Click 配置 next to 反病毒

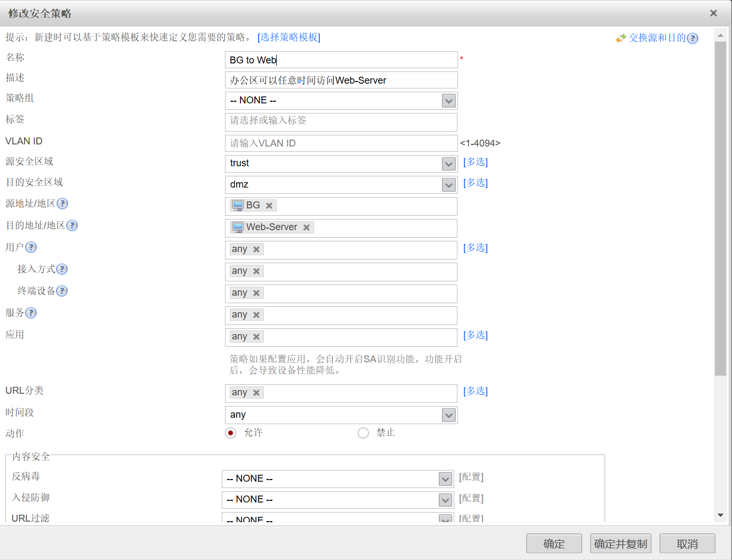tap(471, 477)
